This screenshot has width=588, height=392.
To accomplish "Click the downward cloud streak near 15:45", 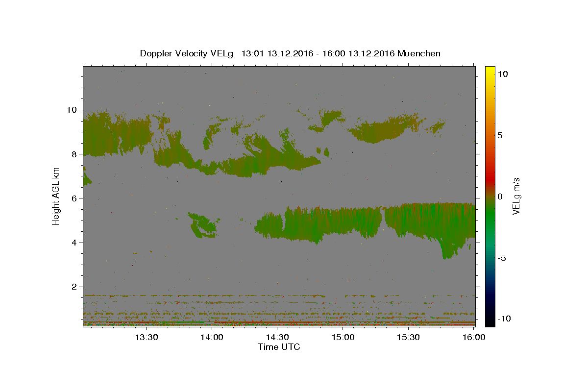I will (x=451, y=247).
